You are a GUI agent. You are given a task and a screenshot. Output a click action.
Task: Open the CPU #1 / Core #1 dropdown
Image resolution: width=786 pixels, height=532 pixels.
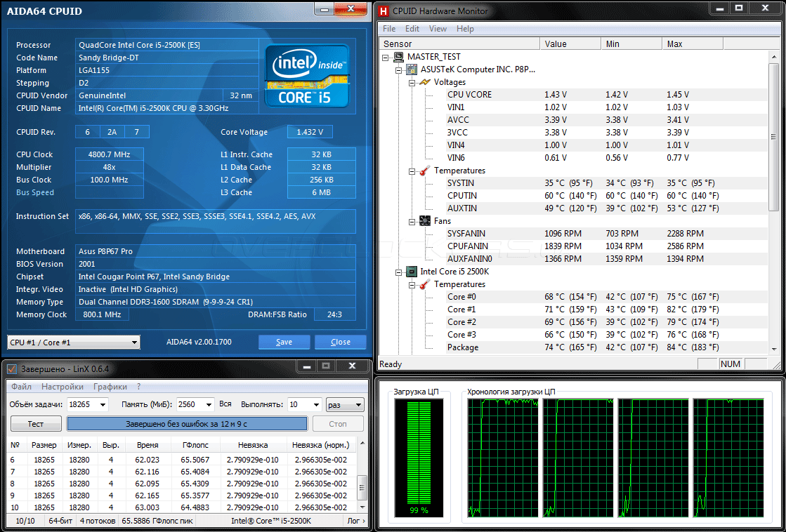coord(74,342)
